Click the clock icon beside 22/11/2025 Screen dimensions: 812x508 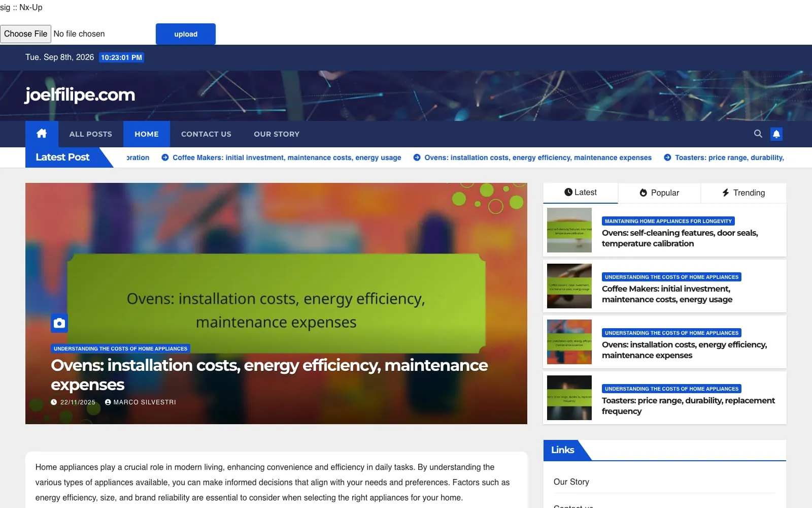pos(54,402)
